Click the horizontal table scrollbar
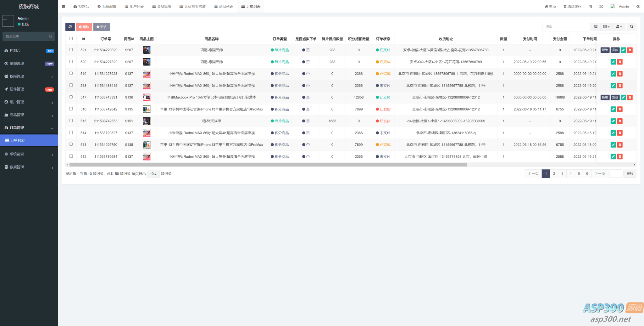The width and height of the screenshot is (644, 326). click(268, 165)
